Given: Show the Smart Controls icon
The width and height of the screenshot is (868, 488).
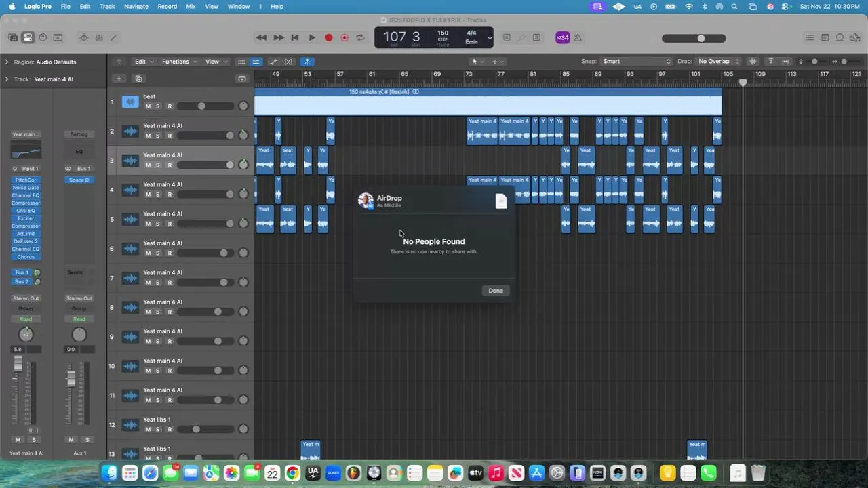Looking at the screenshot, I should [x=84, y=37].
